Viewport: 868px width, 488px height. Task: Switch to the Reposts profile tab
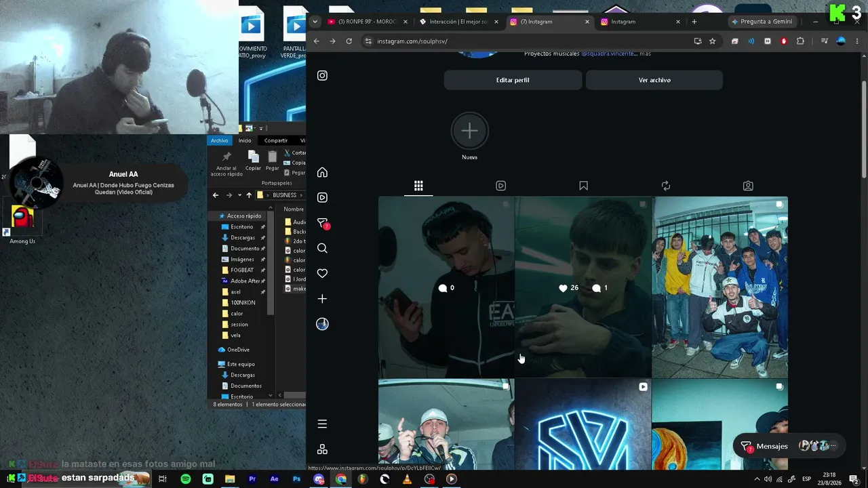tap(666, 186)
